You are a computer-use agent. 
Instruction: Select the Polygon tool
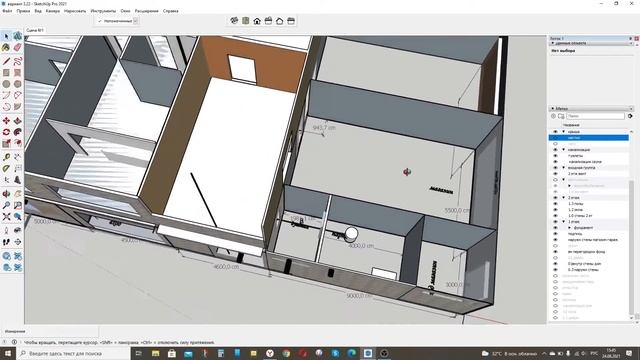(x=18, y=84)
